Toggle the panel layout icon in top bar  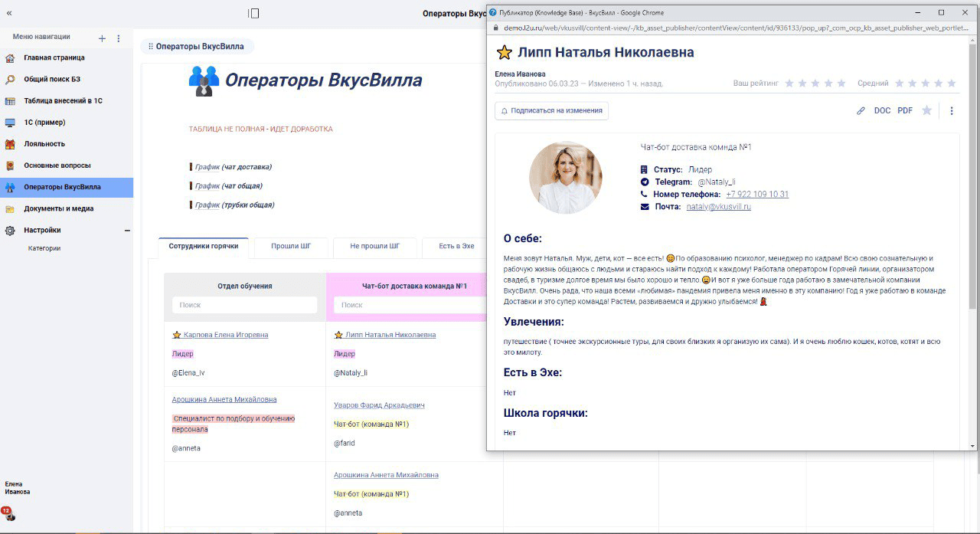[253, 13]
